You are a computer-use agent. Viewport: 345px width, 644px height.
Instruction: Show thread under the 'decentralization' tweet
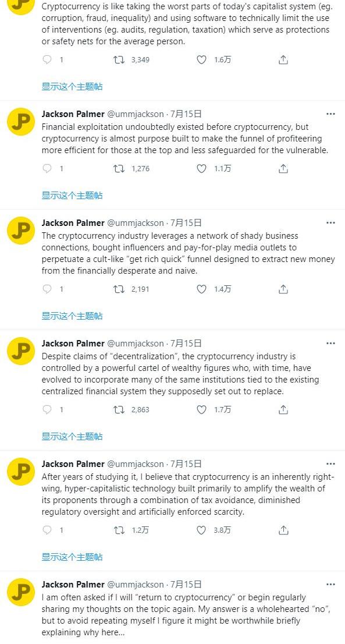click(72, 437)
